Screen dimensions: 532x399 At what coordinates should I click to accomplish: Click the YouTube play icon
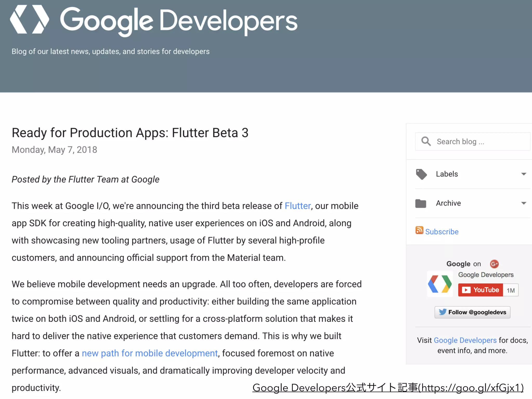(x=466, y=290)
